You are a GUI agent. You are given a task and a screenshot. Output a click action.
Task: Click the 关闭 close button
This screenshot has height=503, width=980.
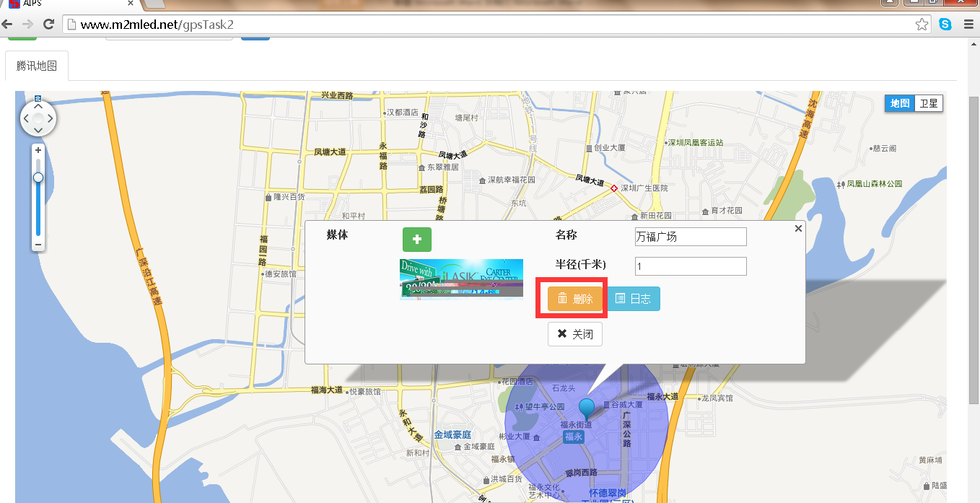[575, 334]
